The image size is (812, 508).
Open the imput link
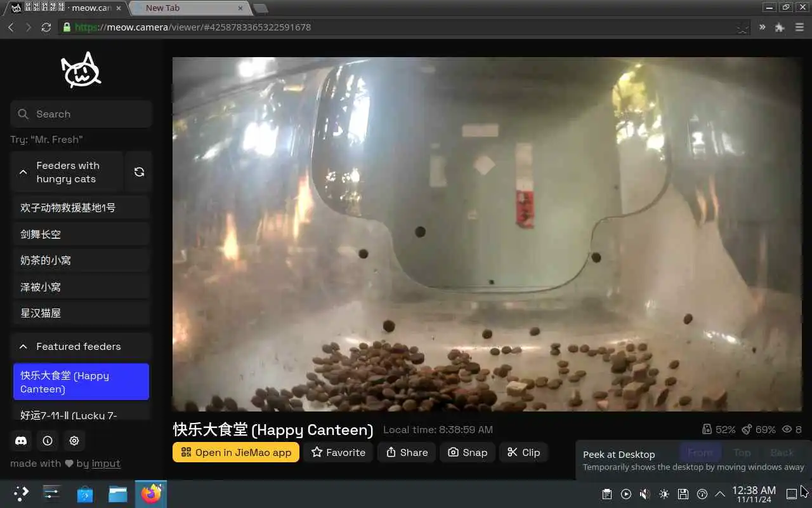pos(106,464)
